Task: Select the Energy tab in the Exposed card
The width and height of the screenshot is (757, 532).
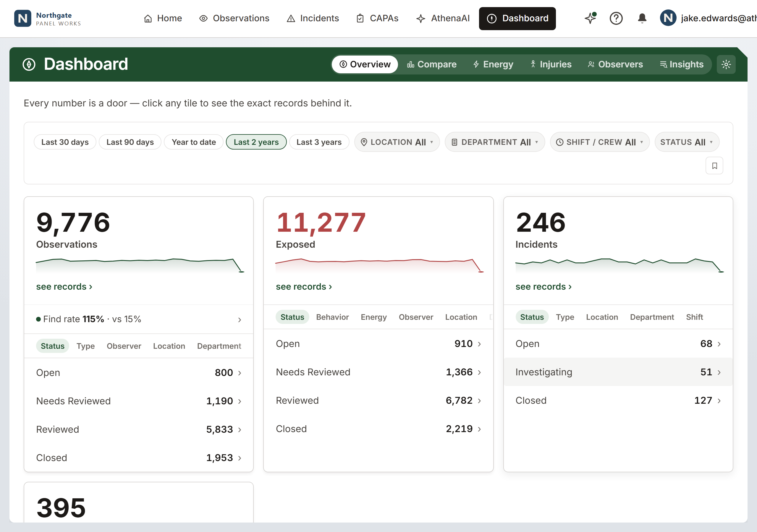Action: pos(373,317)
